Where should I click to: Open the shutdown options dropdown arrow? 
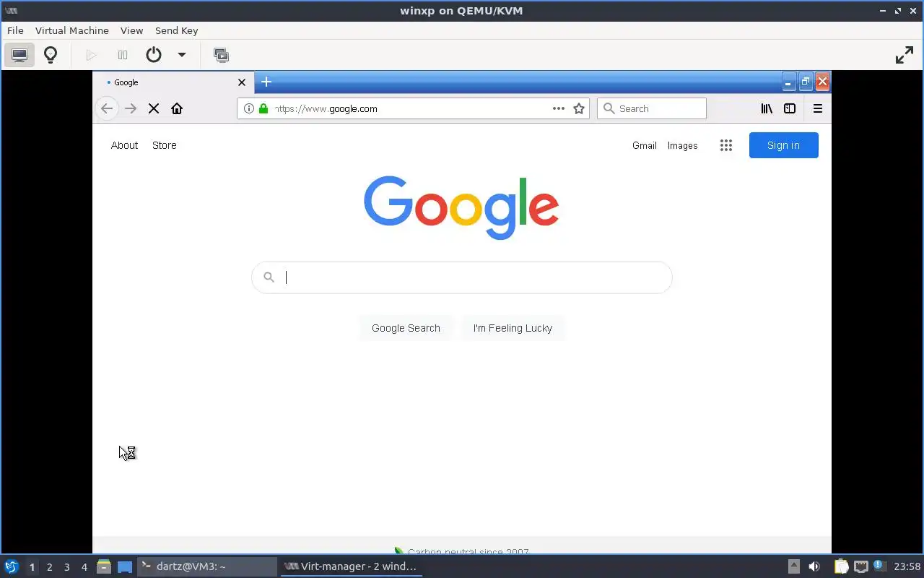point(182,55)
